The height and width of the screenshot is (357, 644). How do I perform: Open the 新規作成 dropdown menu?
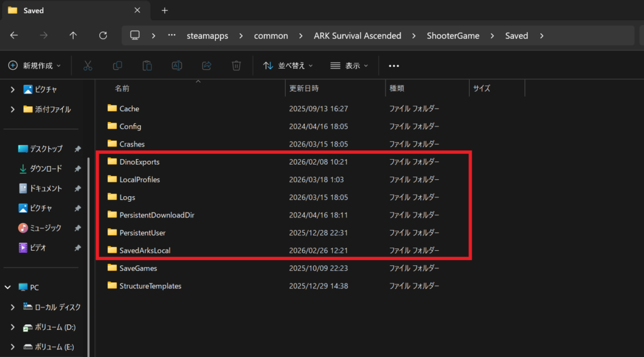point(35,65)
